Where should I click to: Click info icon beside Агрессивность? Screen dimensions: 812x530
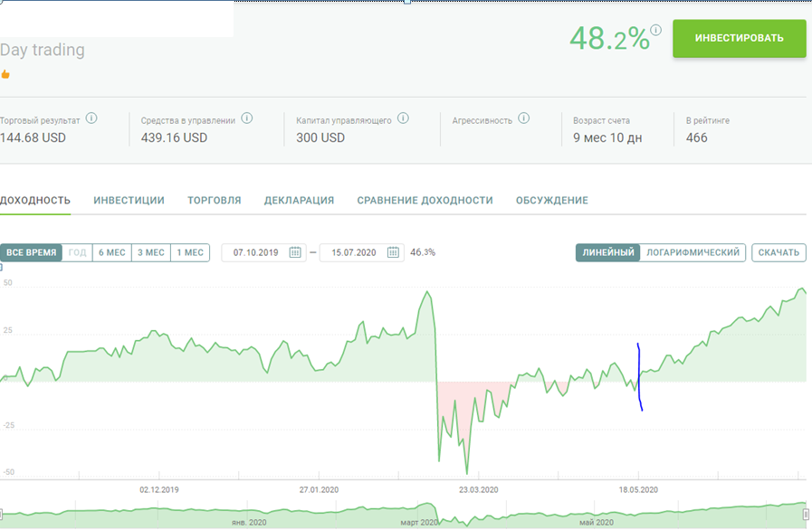(x=524, y=118)
